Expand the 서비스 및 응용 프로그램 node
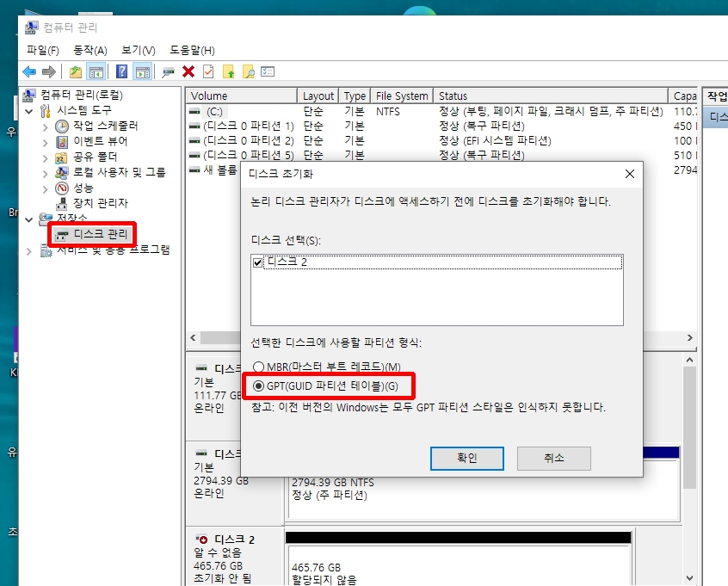This screenshot has height=586, width=728. pyautogui.click(x=29, y=251)
